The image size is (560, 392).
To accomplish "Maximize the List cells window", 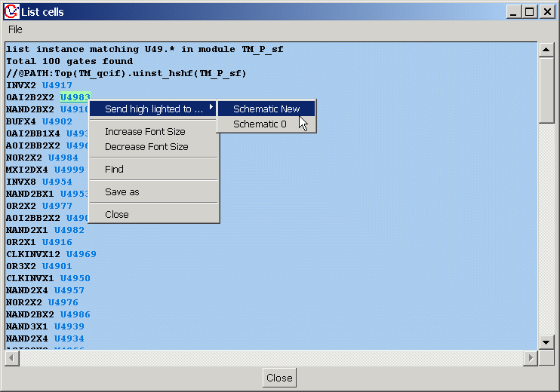I will pyautogui.click(x=530, y=11).
